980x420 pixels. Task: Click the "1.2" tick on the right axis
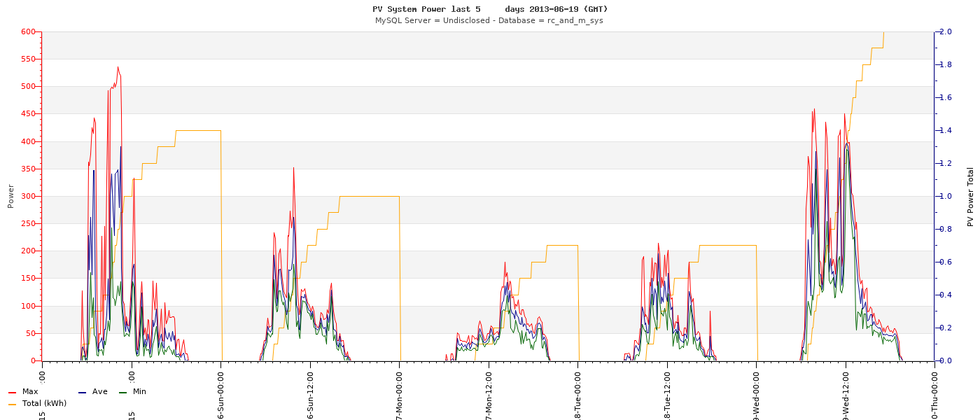pyautogui.click(x=945, y=163)
